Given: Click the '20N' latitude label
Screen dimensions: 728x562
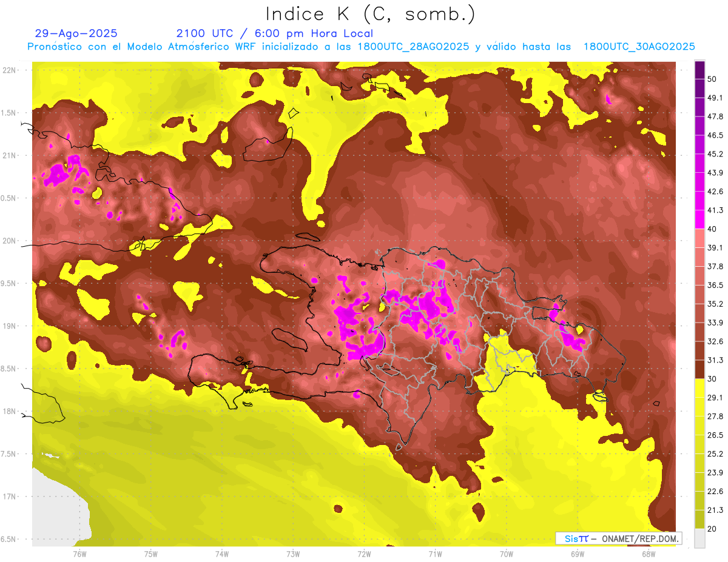Looking at the screenshot, I should point(10,241).
